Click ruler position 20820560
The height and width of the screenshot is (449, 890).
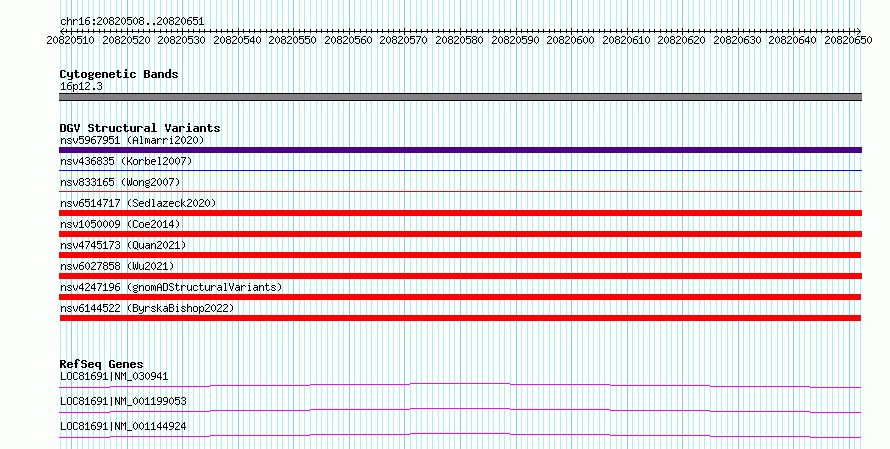[348, 40]
